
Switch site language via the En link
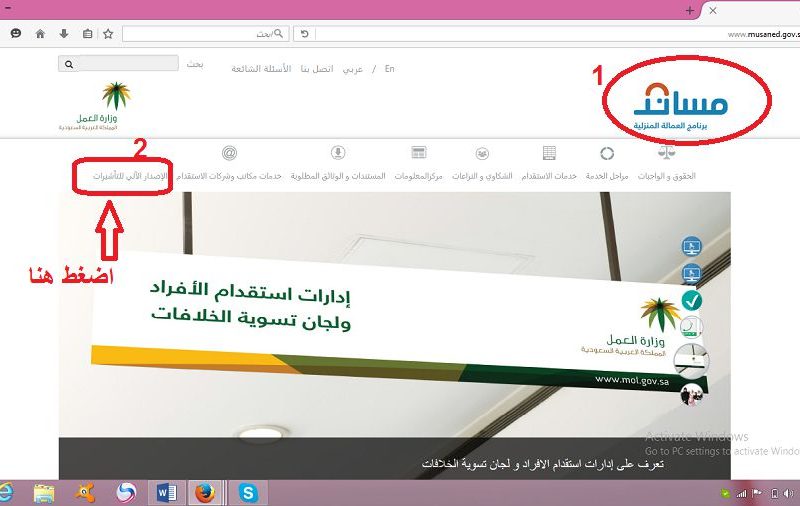pos(389,69)
